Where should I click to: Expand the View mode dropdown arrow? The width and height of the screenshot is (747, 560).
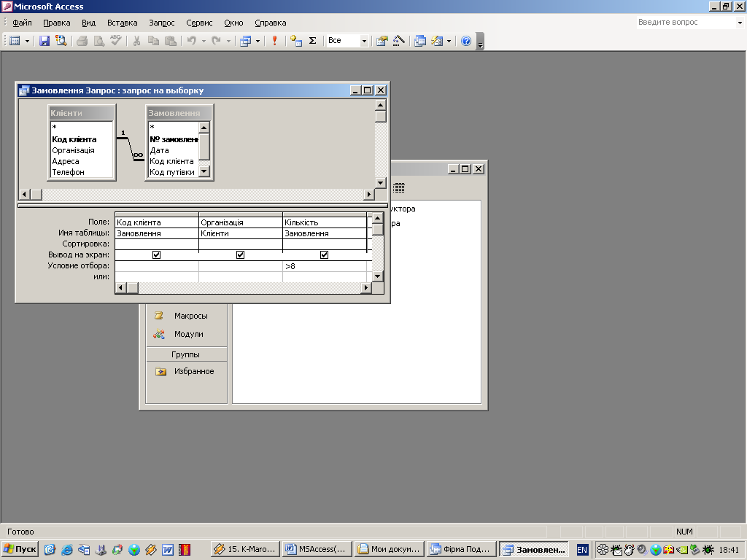tap(28, 41)
